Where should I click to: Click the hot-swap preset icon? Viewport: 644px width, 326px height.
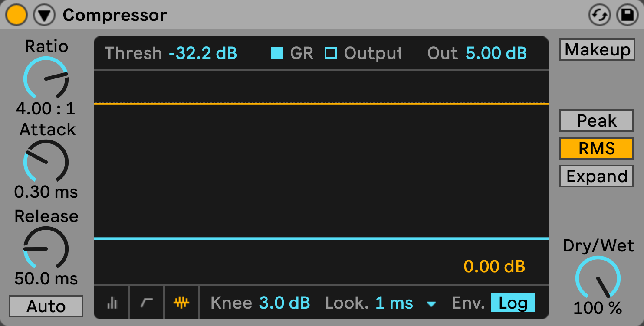(599, 16)
